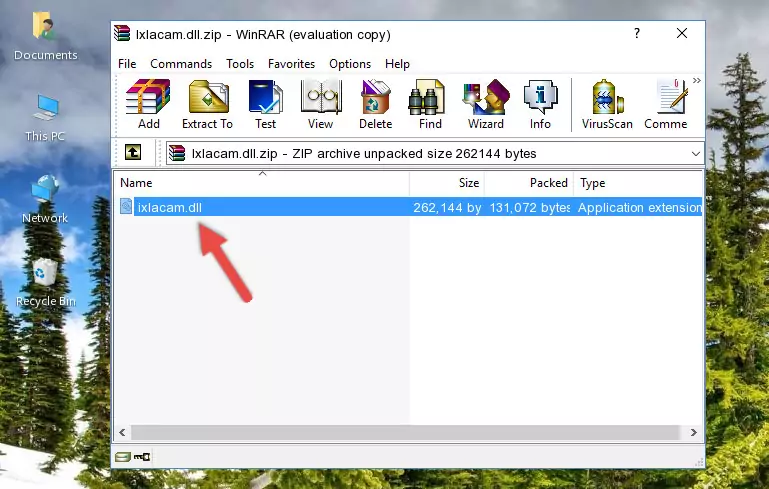The height and width of the screenshot is (489, 769).
Task: Select the Recycle Bin desktop icon
Action: coord(45,283)
